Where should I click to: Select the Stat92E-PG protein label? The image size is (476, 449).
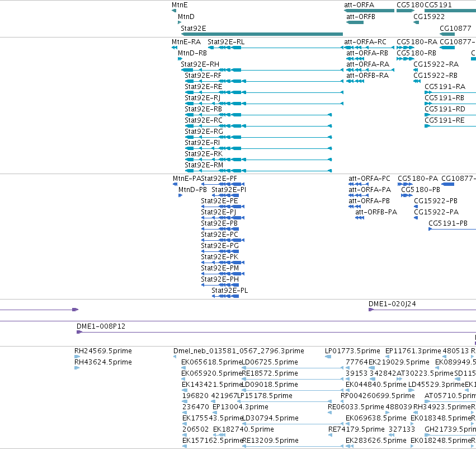coord(220,246)
